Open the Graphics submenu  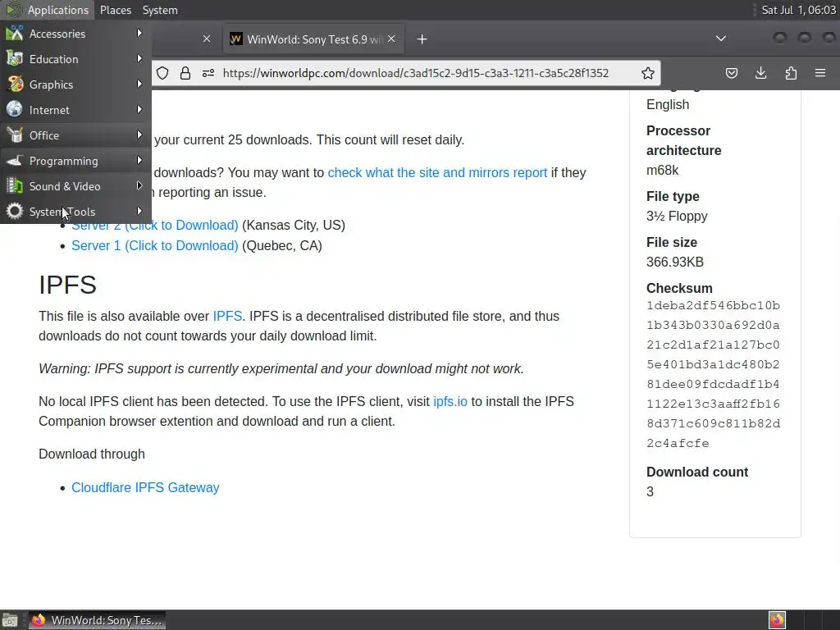[75, 84]
